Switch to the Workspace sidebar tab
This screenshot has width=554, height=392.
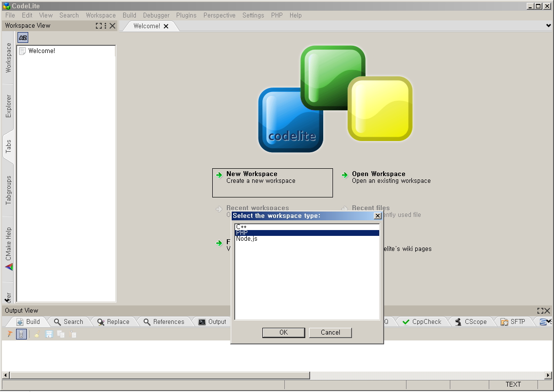(8, 58)
